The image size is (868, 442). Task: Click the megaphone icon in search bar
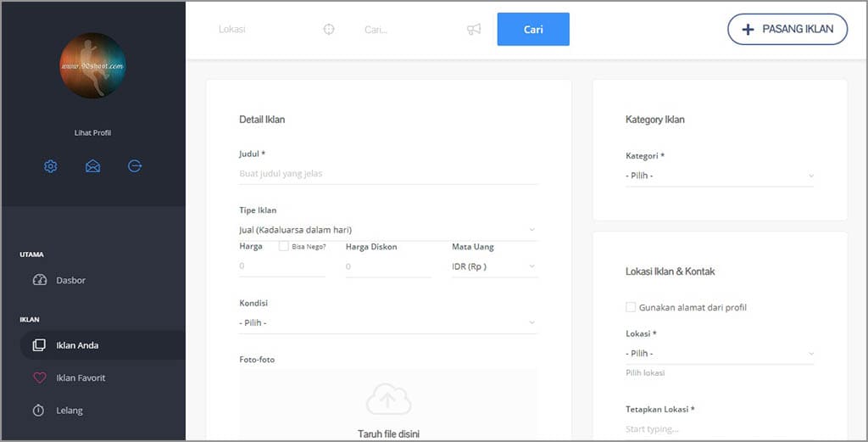(474, 29)
